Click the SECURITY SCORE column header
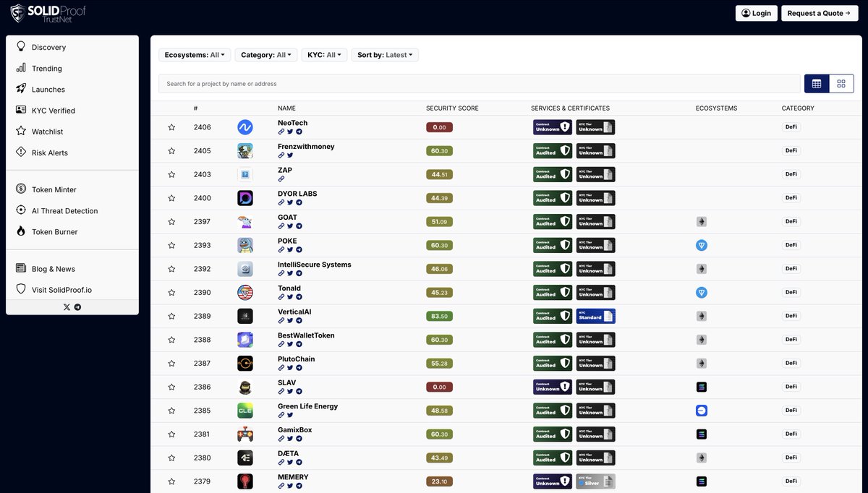Image resolution: width=868 pixels, height=493 pixels. [452, 108]
